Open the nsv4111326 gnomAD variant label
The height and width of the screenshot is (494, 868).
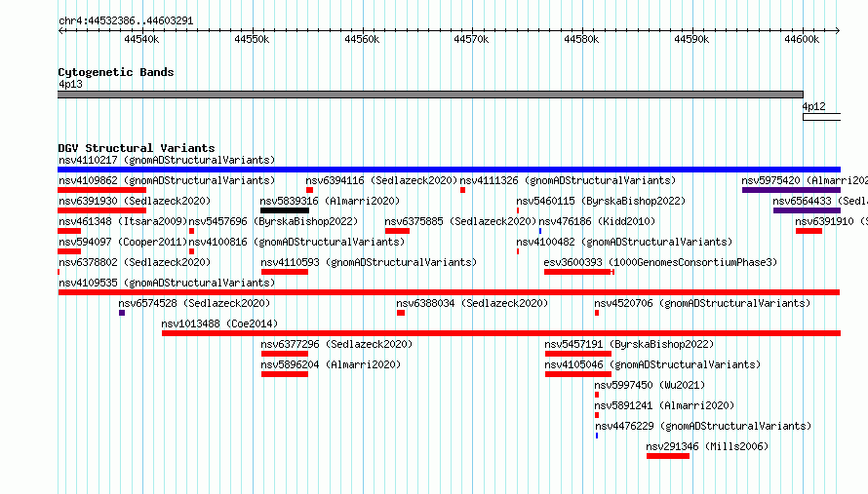coord(568,180)
